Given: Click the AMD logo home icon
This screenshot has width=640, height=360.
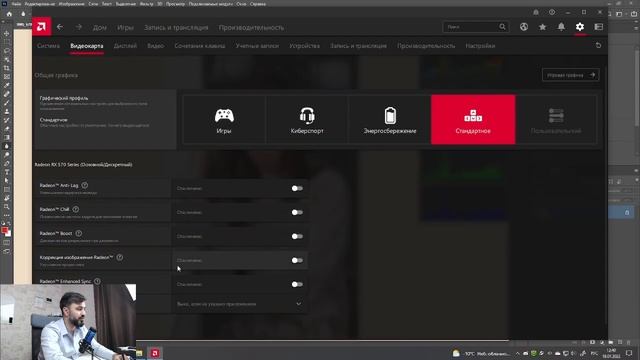Looking at the screenshot, I should pos(41,27).
